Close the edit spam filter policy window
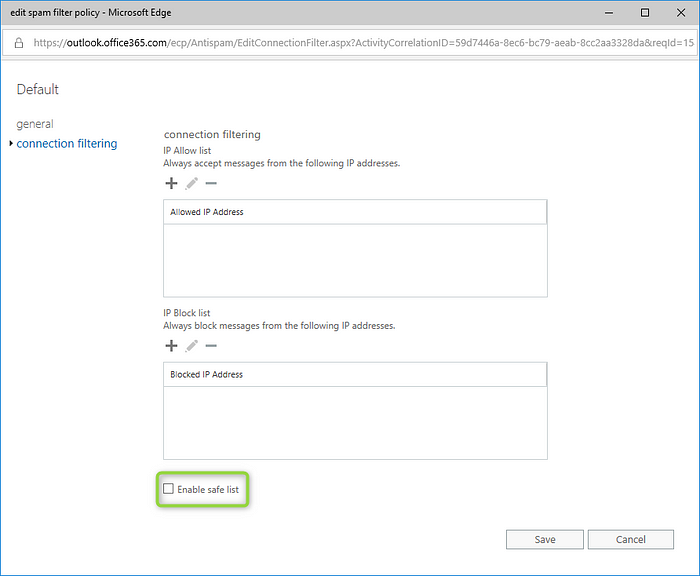The width and height of the screenshot is (700, 576). click(681, 13)
